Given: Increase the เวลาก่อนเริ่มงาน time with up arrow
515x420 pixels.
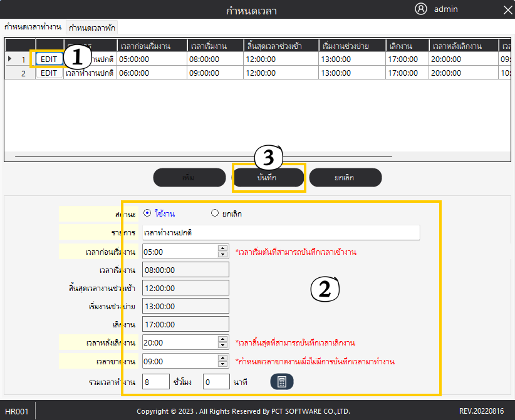Looking at the screenshot, I should 222,248.
